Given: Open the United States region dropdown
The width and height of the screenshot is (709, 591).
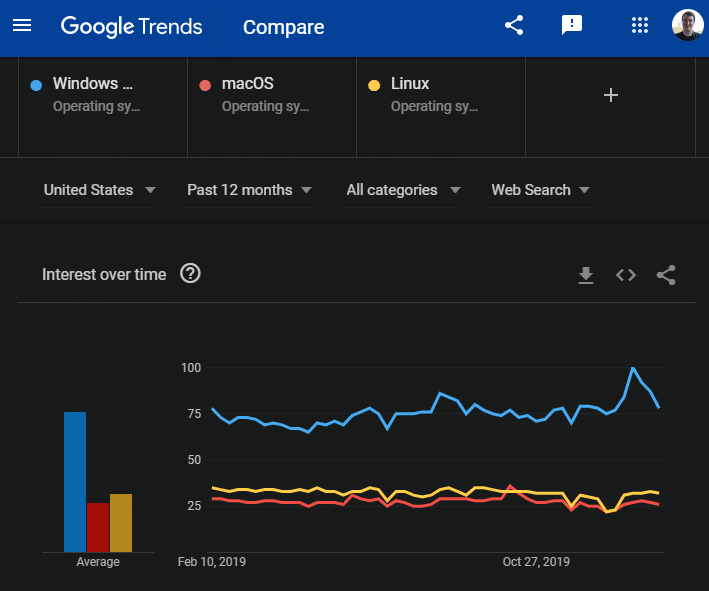Looking at the screenshot, I should point(99,190).
